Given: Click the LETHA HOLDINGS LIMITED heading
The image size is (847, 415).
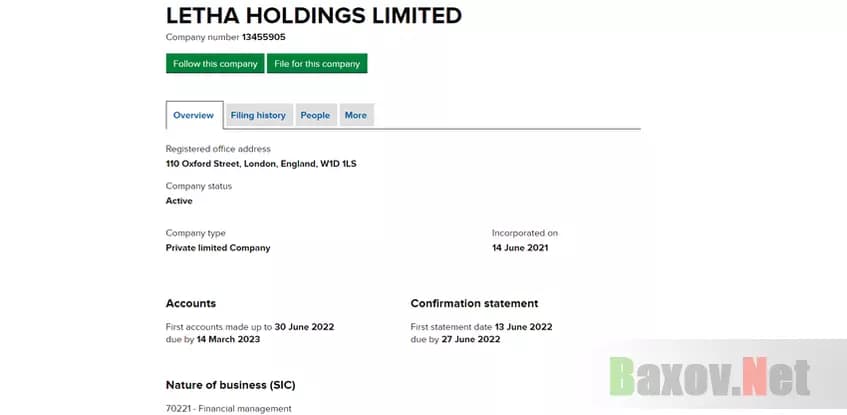Looking at the screenshot, I should coord(313,16).
